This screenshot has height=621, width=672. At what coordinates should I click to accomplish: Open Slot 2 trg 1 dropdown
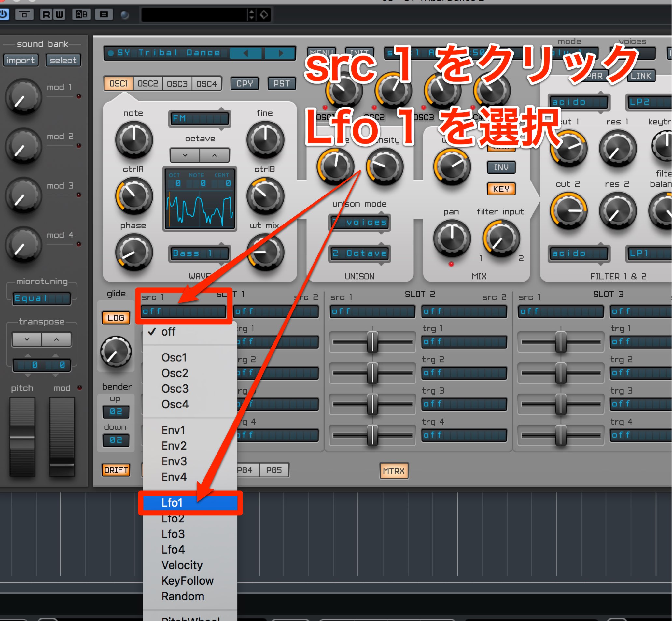(464, 342)
